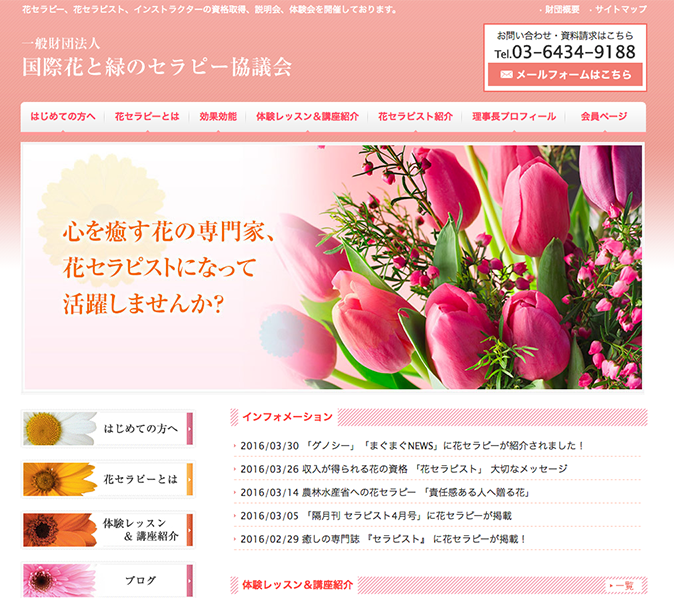Open the 2016/03/30 グノシー news item
The height and width of the screenshot is (598, 674).
tap(412, 445)
